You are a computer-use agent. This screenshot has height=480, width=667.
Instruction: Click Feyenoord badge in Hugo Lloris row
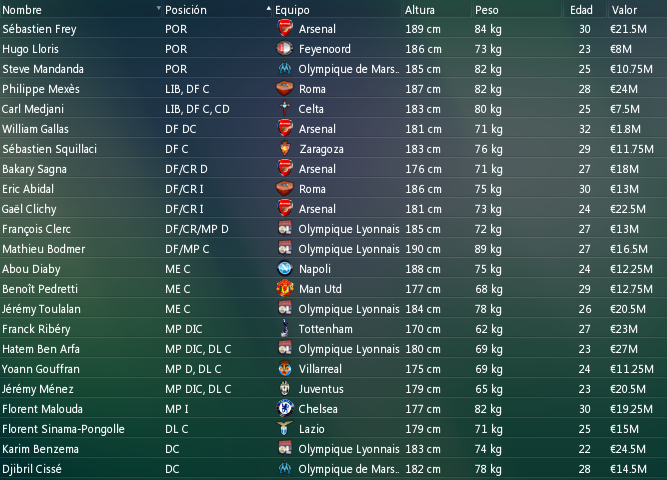click(285, 49)
